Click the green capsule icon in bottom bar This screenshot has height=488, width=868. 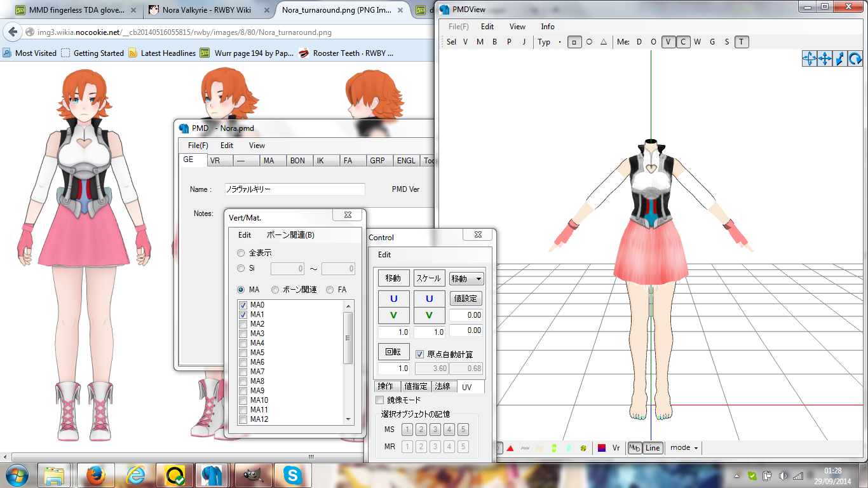point(554,448)
